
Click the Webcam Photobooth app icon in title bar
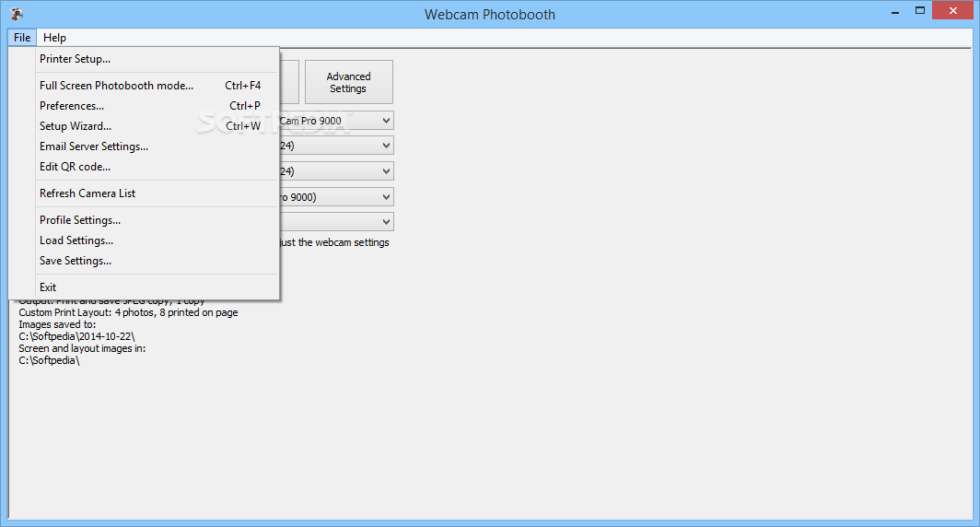[x=17, y=14]
